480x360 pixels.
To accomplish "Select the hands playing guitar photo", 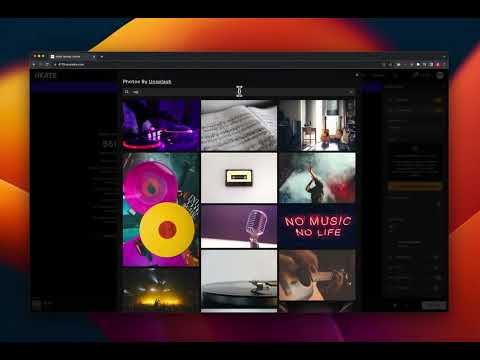I will pyautogui.click(x=317, y=275).
